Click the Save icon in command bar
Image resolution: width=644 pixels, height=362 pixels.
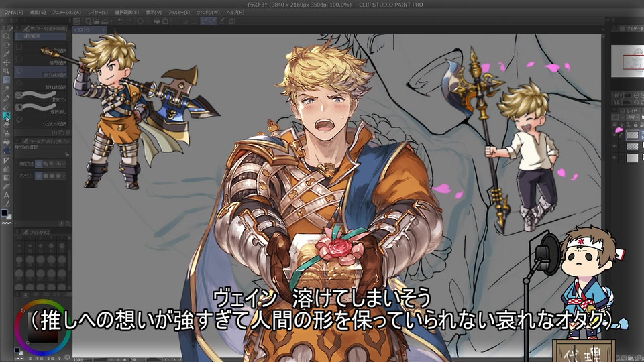pos(105,21)
